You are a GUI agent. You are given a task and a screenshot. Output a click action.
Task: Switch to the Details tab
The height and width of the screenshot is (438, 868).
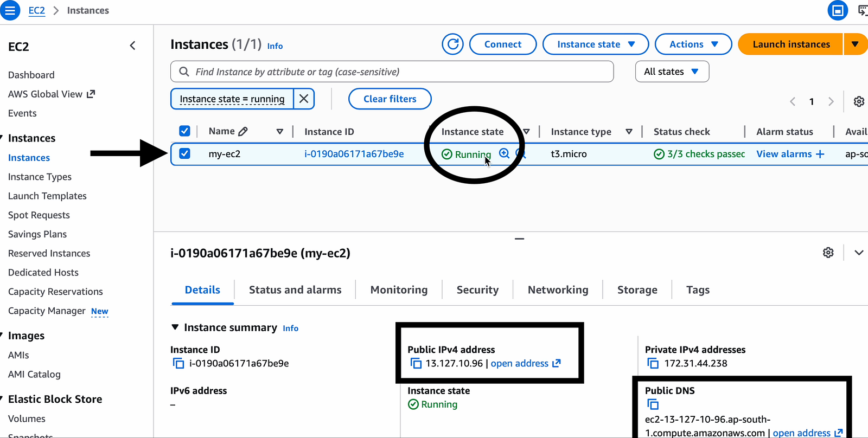202,290
